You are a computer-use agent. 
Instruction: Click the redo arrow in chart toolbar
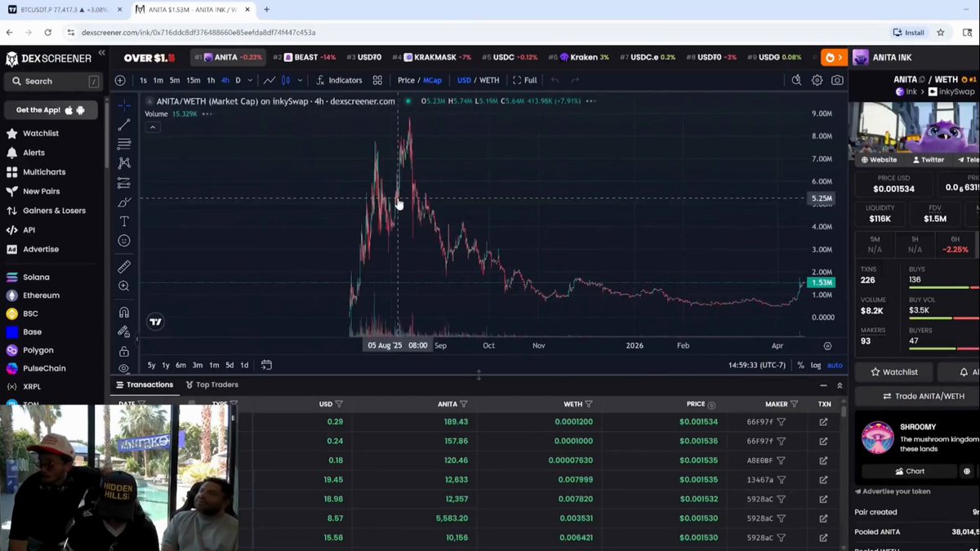[x=575, y=80]
